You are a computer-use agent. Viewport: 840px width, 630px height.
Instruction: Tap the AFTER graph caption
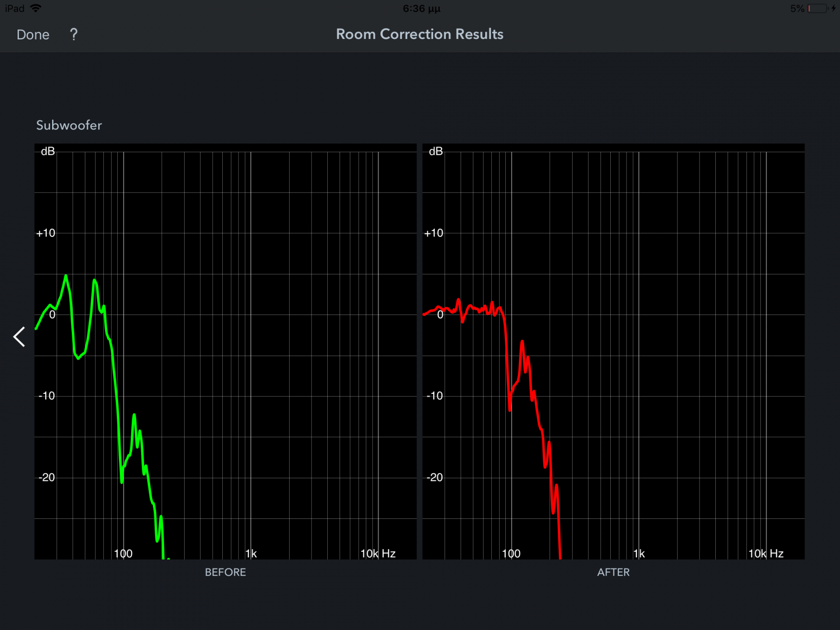[x=613, y=572]
